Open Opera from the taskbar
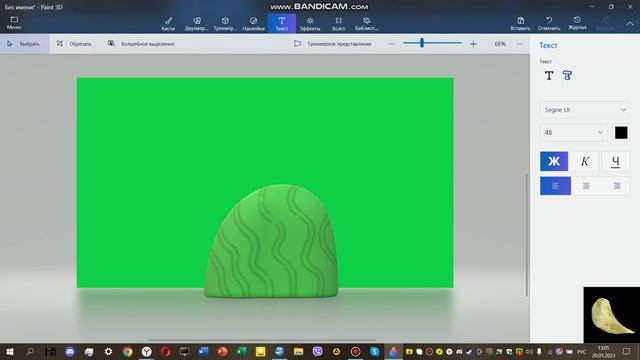Screen dimensions: 640x360 tap(165, 351)
